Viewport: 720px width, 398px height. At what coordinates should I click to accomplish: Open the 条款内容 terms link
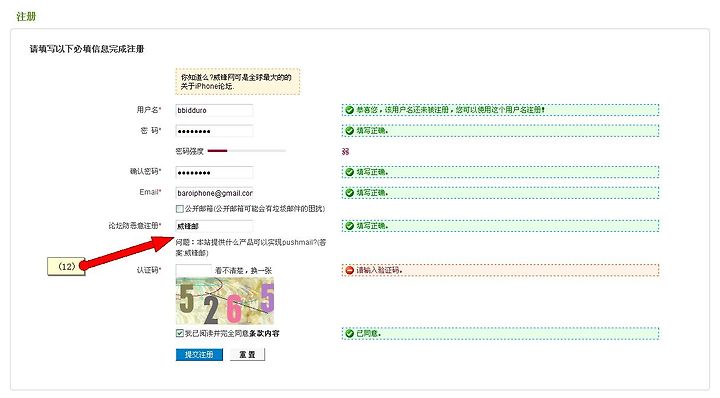coord(264,333)
